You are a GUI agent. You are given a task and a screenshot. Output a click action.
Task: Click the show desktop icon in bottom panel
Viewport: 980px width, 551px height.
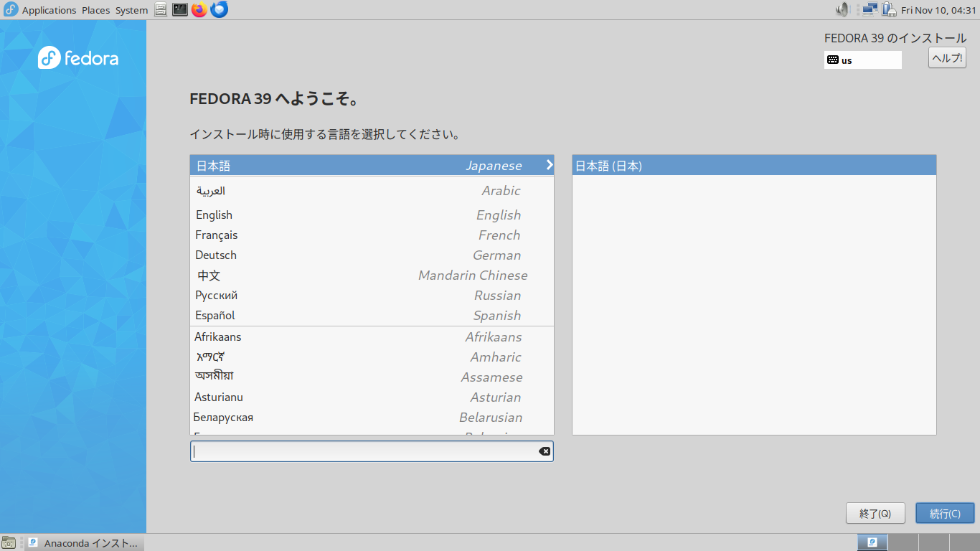pos(9,542)
